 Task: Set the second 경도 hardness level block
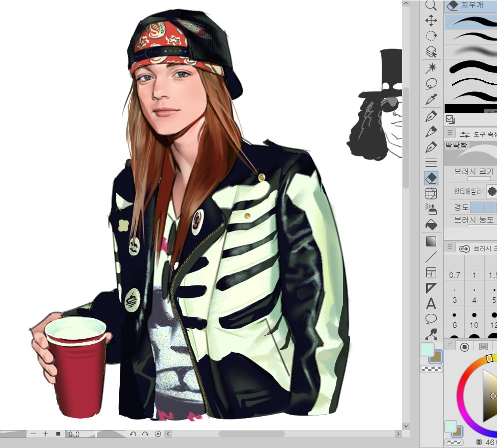click(489, 207)
